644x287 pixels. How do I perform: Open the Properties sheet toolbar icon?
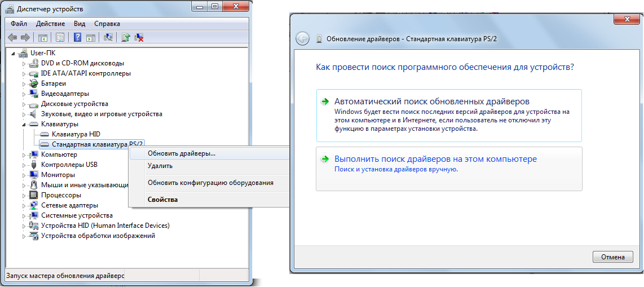tap(60, 37)
